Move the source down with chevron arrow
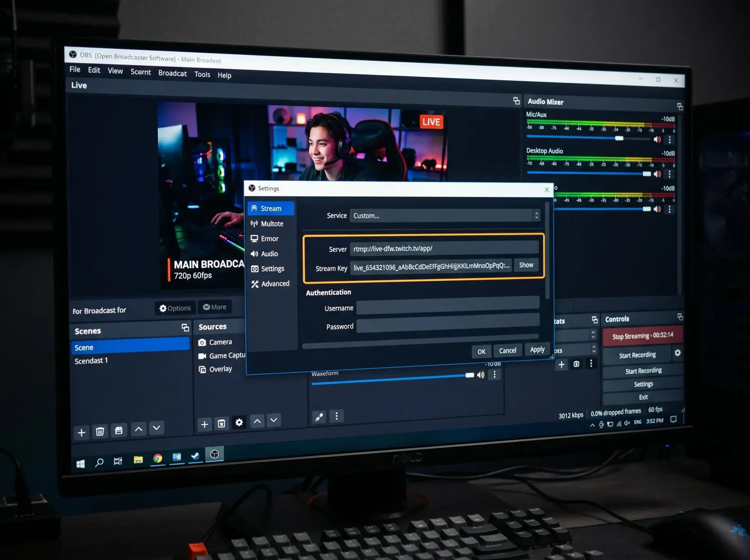Viewport: 750px width, 560px height. [274, 420]
